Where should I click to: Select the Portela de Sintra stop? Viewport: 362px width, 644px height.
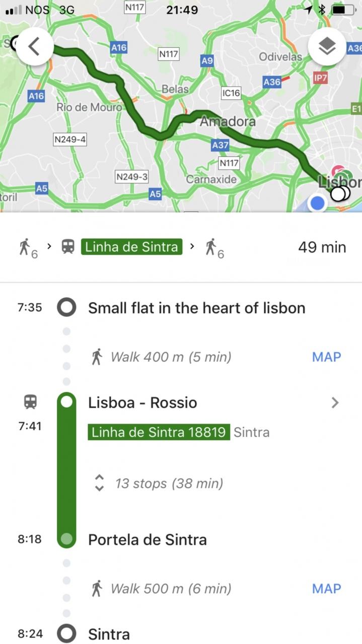point(147,540)
